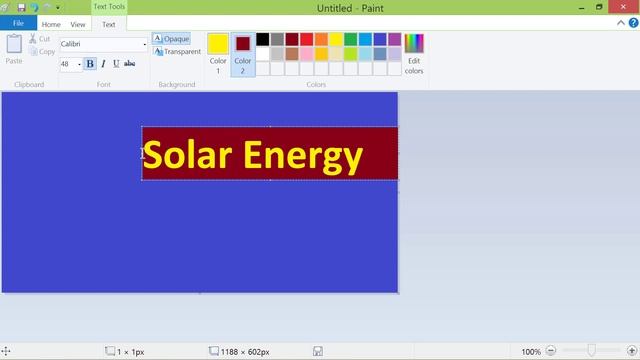Select the Text tab

[x=109, y=24]
